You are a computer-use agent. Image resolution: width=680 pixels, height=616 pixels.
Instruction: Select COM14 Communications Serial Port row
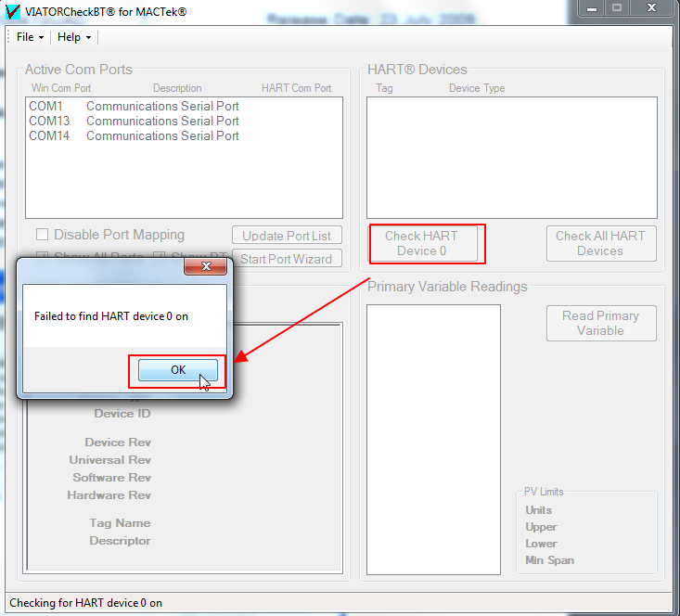tap(184, 135)
